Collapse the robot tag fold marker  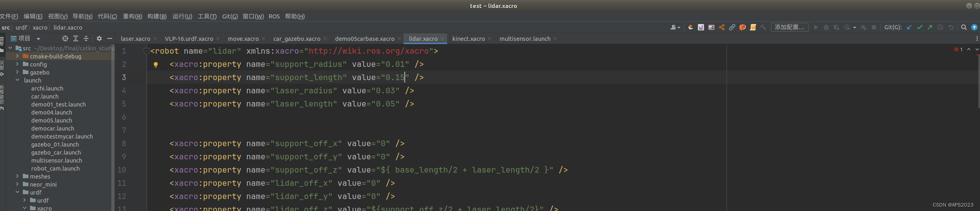pyautogui.click(x=147, y=51)
